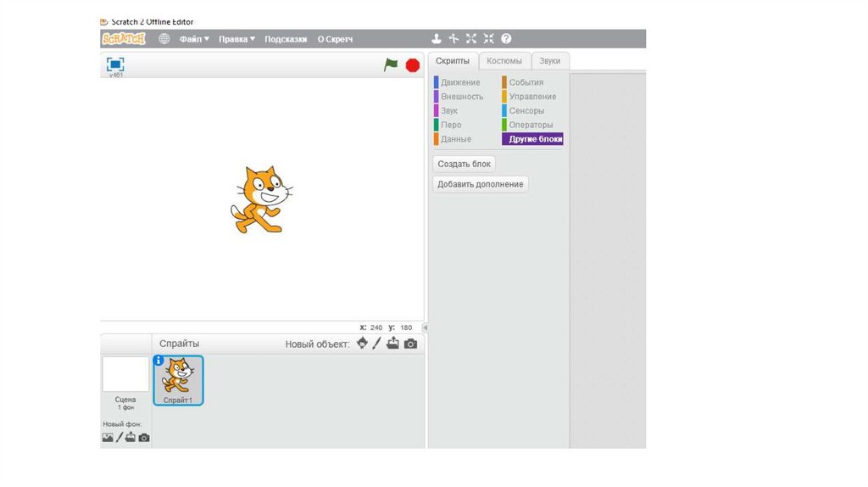
Task: Click the Scratch logo
Action: coord(124,39)
